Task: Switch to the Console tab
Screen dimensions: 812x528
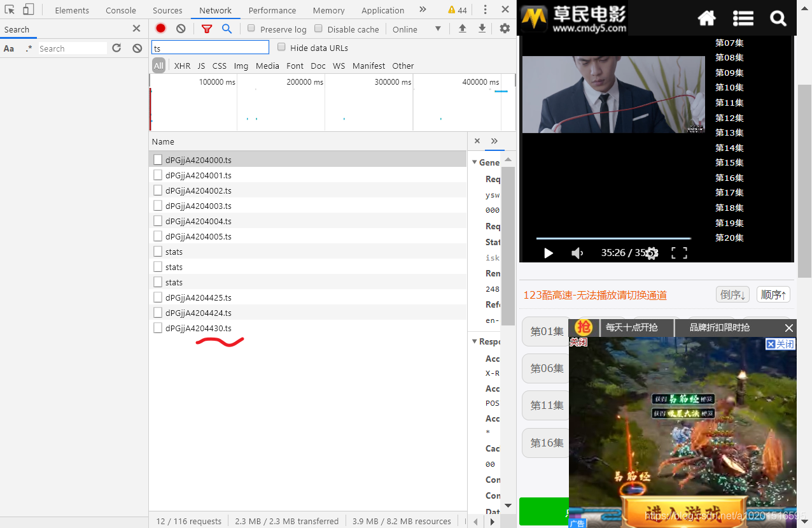Action: 121,10
